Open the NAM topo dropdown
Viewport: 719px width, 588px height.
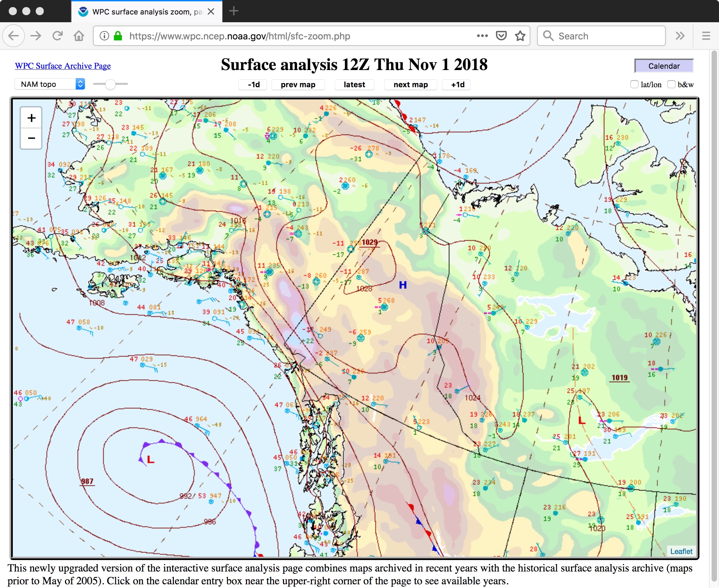[x=50, y=84]
